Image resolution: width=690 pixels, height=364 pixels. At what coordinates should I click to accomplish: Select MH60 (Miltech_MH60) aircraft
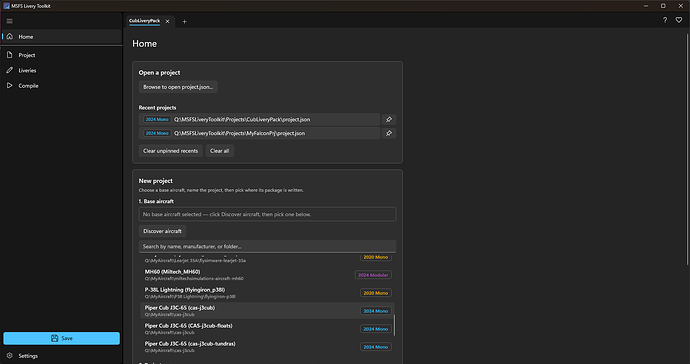click(x=267, y=275)
